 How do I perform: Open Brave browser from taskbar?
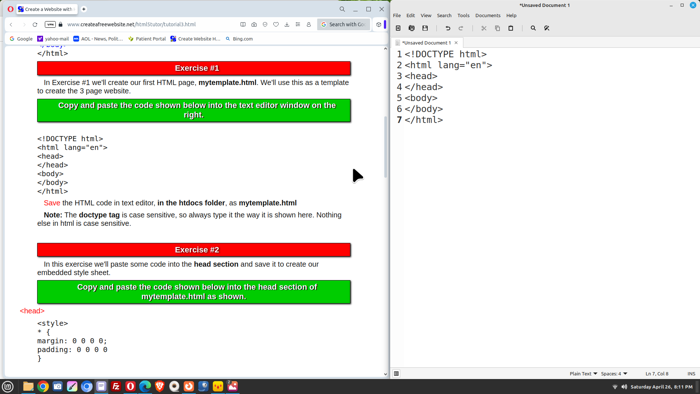[159, 386]
